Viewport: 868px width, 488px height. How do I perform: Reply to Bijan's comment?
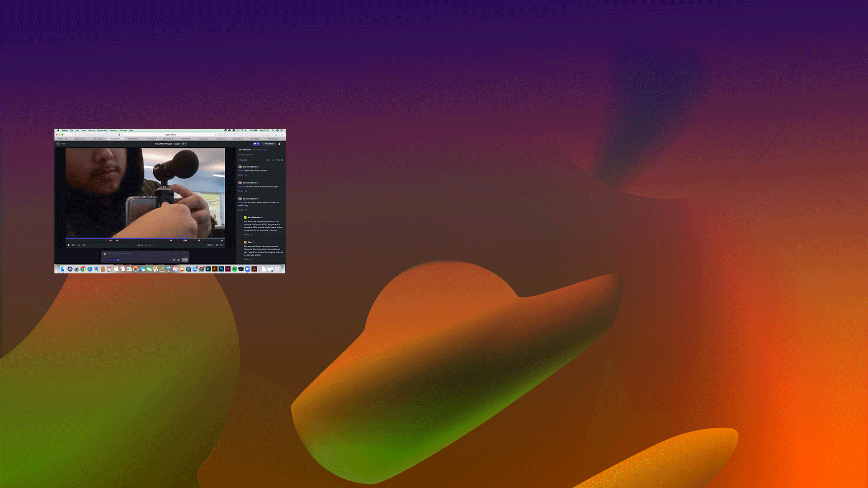246,259
